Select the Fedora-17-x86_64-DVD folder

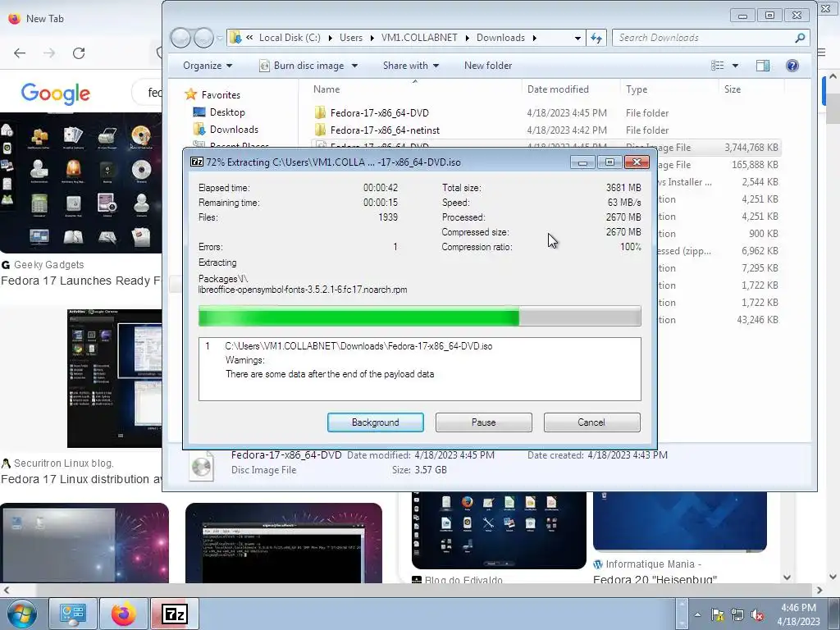click(x=379, y=113)
